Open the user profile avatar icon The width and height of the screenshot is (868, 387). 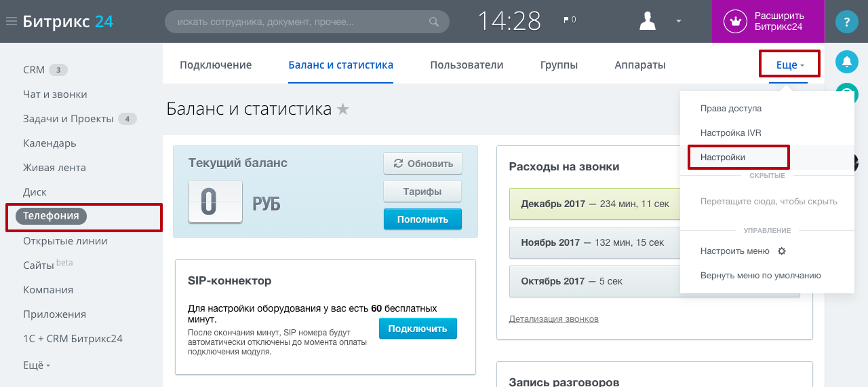[x=648, y=21]
